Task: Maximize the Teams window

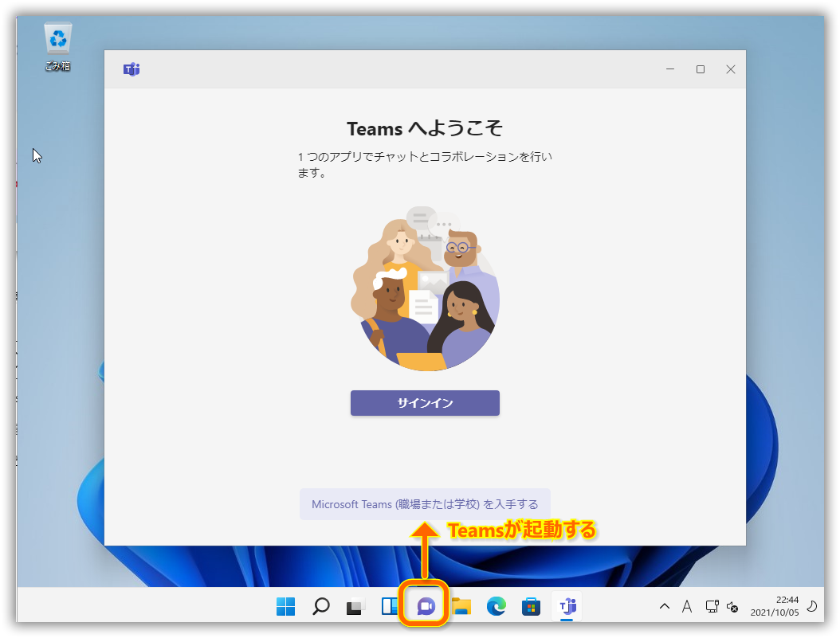Action: pos(701,69)
